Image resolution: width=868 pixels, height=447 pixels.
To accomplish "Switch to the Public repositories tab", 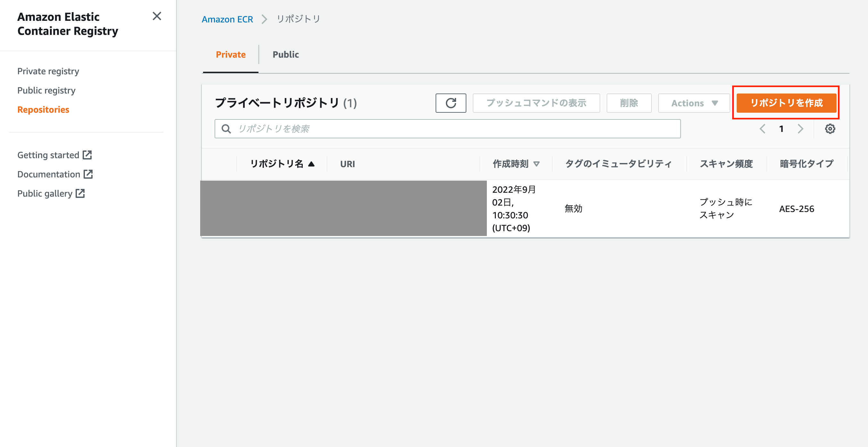I will click(285, 54).
